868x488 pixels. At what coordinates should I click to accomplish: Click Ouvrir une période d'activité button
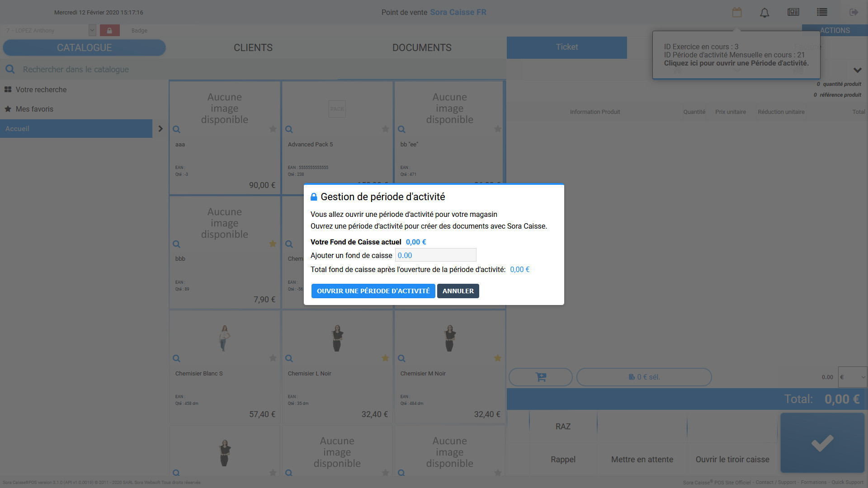(373, 291)
